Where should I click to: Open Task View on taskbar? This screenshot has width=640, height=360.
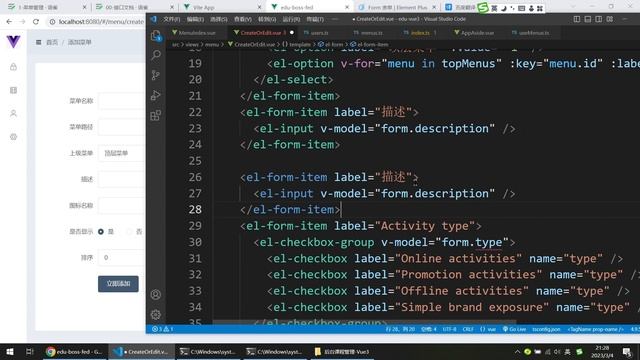point(29,351)
